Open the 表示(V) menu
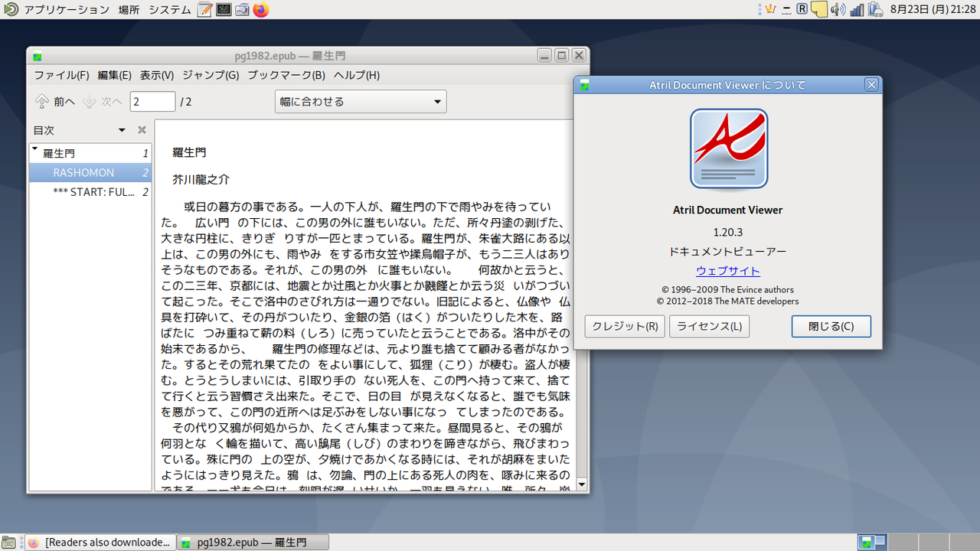Screen dimensions: 980x551 pos(157,75)
